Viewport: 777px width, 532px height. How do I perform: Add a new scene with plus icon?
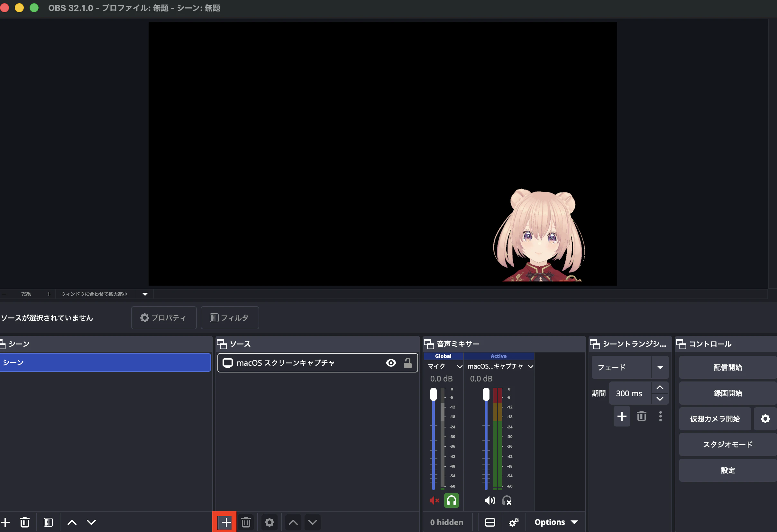[5, 522]
